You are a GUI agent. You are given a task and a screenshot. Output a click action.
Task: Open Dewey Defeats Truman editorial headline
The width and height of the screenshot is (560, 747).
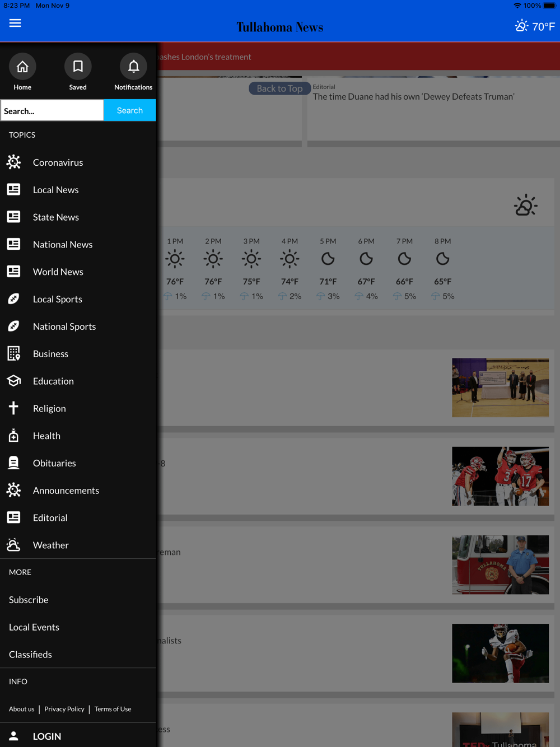click(x=413, y=97)
